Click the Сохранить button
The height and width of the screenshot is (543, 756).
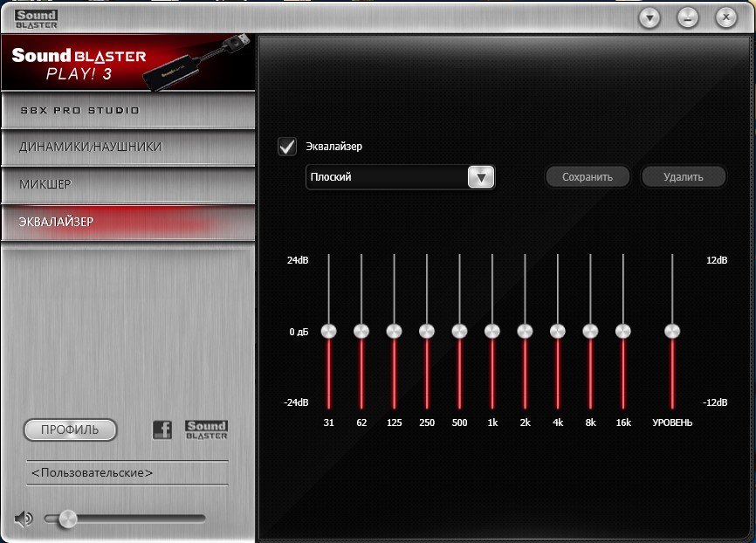(x=588, y=177)
